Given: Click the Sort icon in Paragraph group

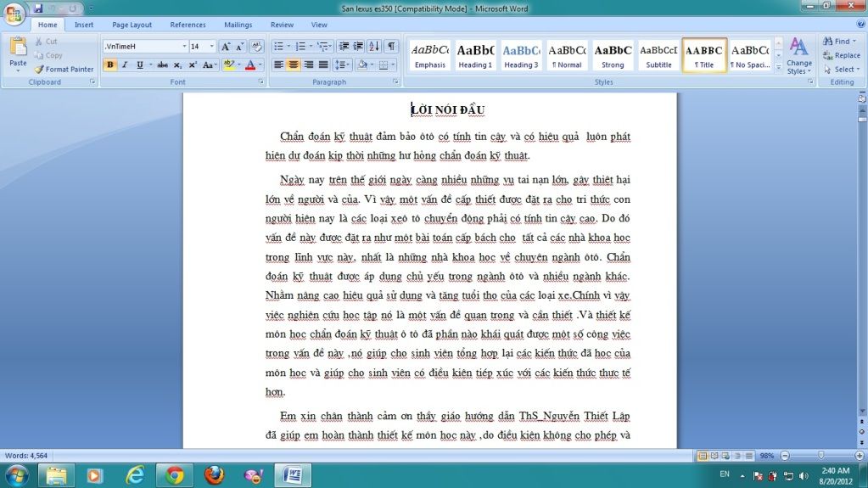Looking at the screenshot, I should pos(374,46).
